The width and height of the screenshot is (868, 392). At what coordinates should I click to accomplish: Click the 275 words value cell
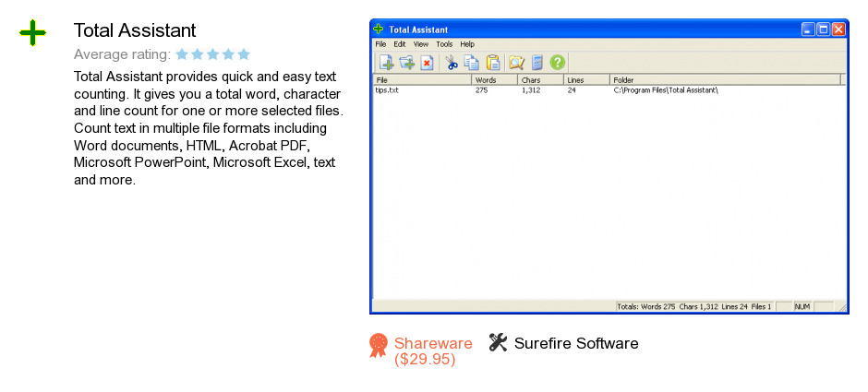[481, 90]
